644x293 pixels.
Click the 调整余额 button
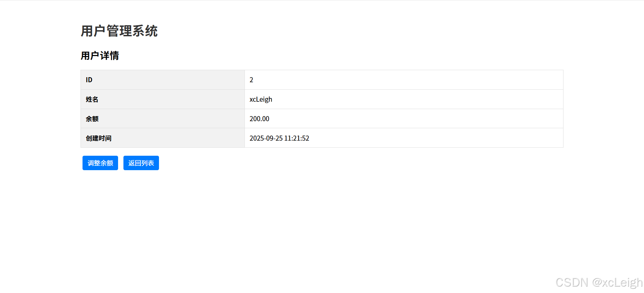click(100, 163)
